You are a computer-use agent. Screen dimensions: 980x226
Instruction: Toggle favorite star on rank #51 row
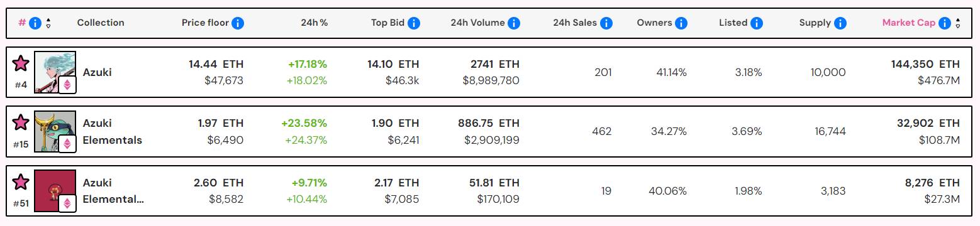click(21, 182)
